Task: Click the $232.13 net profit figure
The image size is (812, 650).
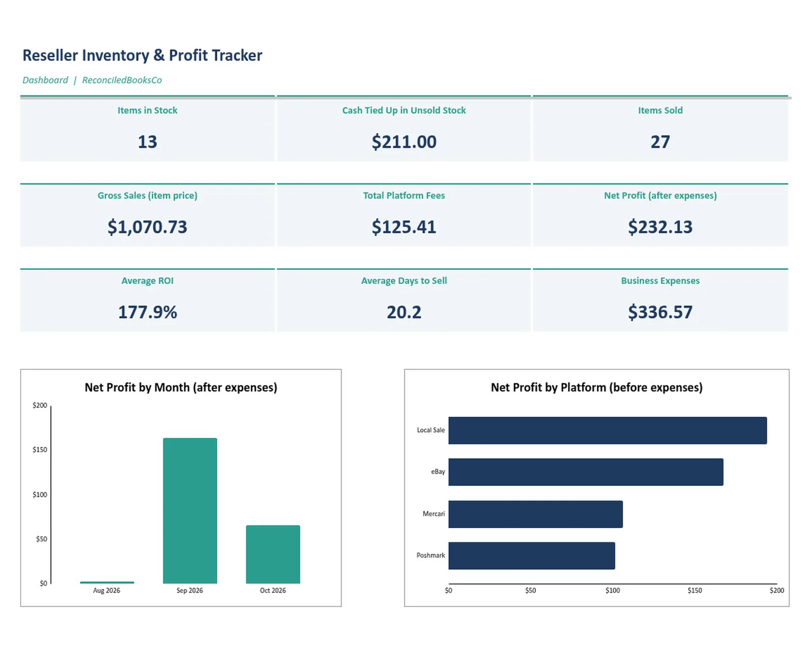Action: click(x=660, y=227)
